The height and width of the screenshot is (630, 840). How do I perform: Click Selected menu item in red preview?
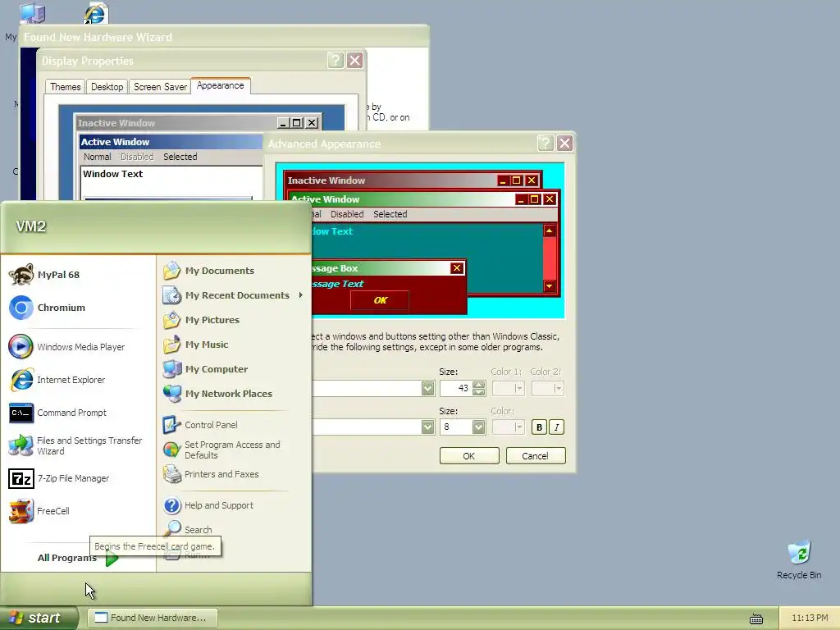click(390, 214)
